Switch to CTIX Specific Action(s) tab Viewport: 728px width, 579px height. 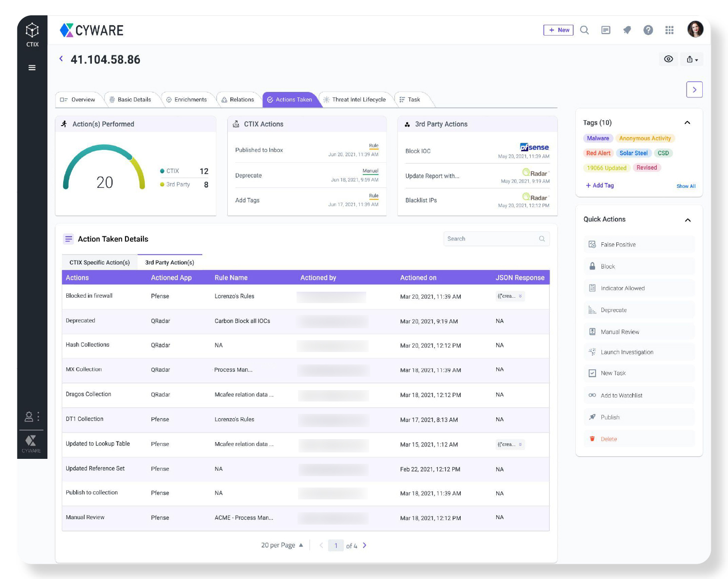pos(100,263)
